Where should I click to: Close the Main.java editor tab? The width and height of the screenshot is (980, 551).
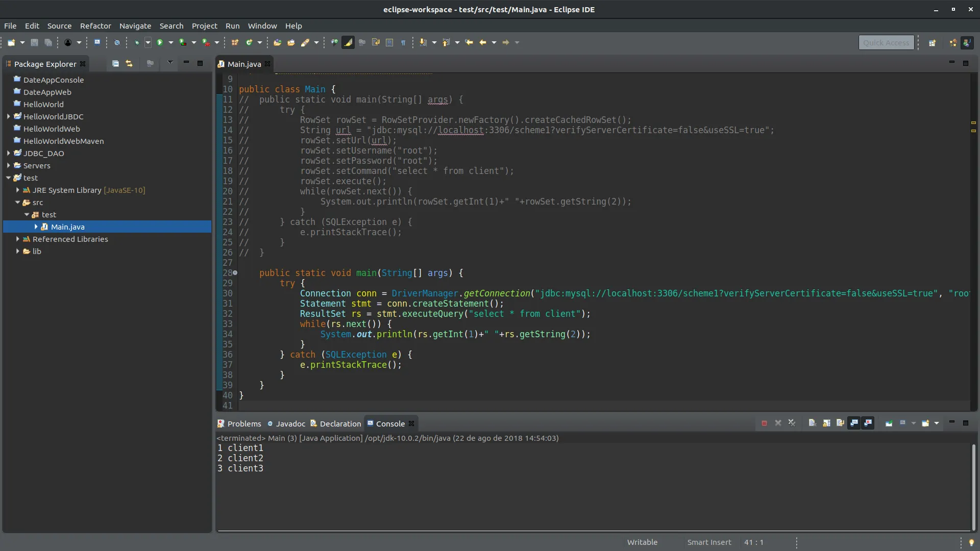point(267,64)
